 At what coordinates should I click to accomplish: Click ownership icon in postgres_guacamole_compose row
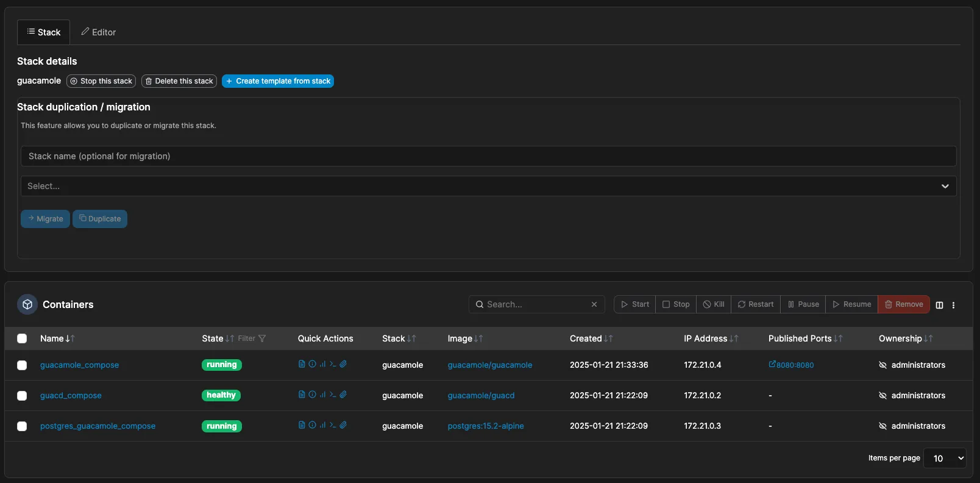pyautogui.click(x=882, y=426)
